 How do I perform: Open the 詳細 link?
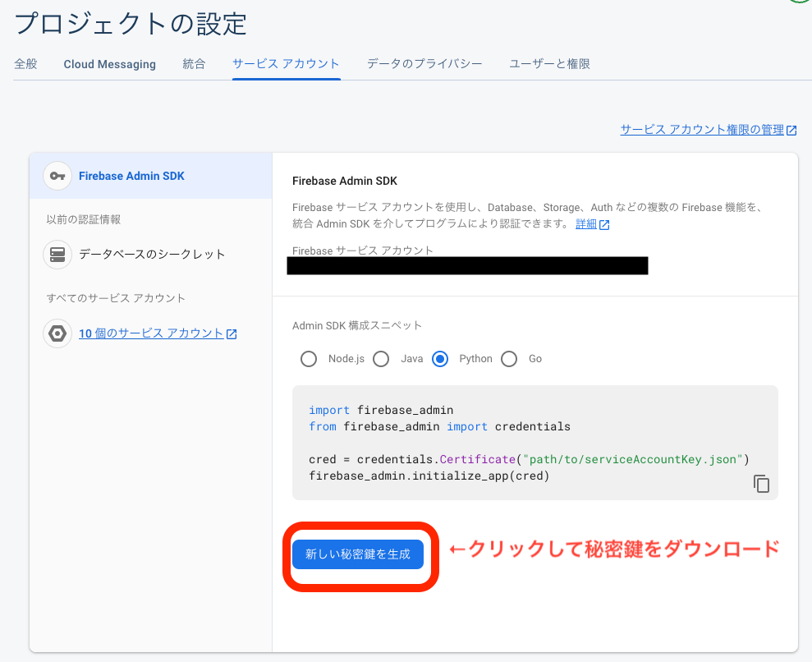point(586,223)
